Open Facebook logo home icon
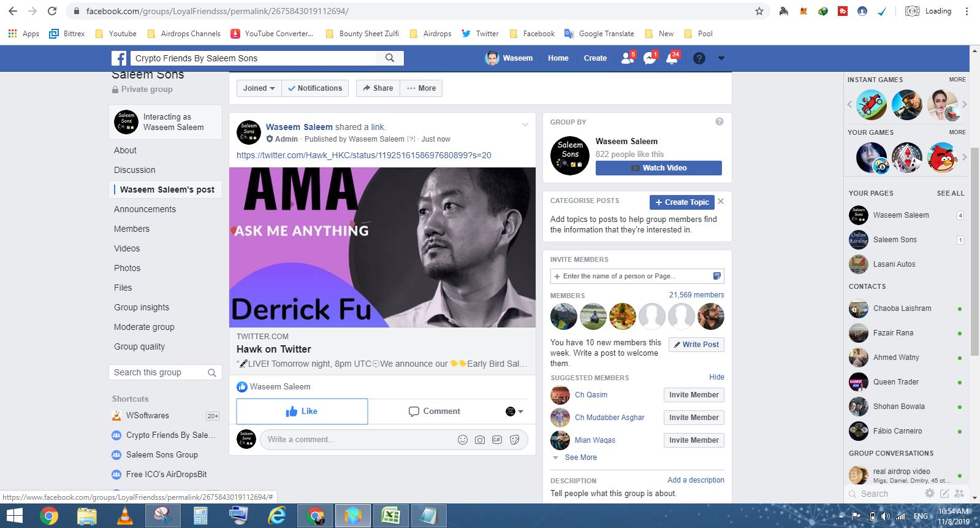Viewport: 980px width, 528px height. (119, 58)
